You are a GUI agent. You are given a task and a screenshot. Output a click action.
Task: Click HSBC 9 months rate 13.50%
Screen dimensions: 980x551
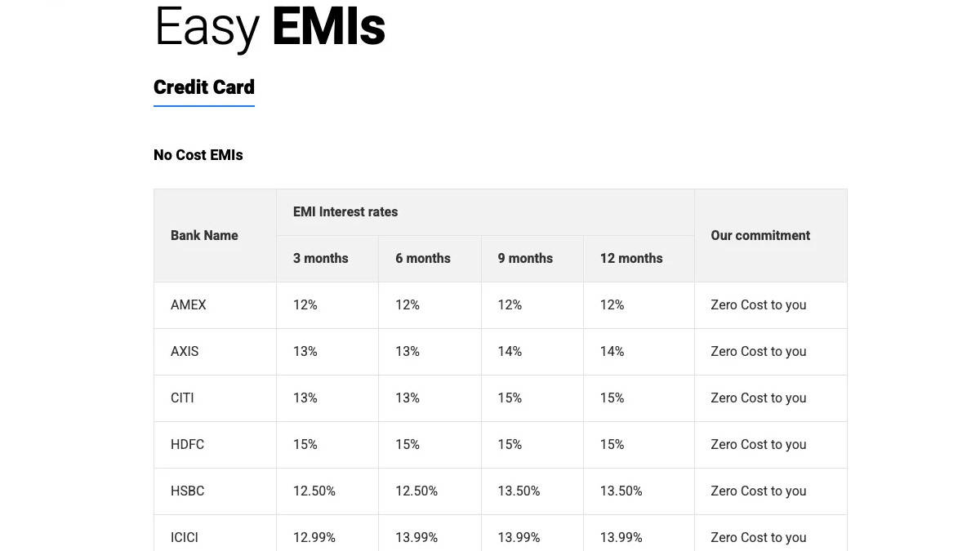pyautogui.click(x=519, y=491)
